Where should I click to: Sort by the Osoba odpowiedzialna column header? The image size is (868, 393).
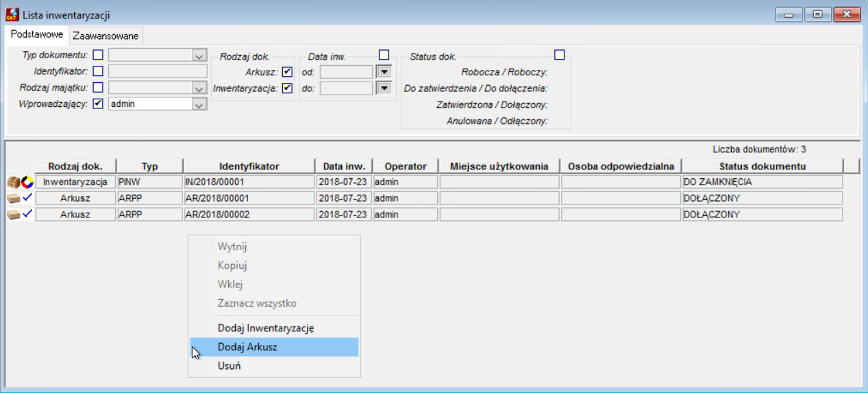[621, 166]
